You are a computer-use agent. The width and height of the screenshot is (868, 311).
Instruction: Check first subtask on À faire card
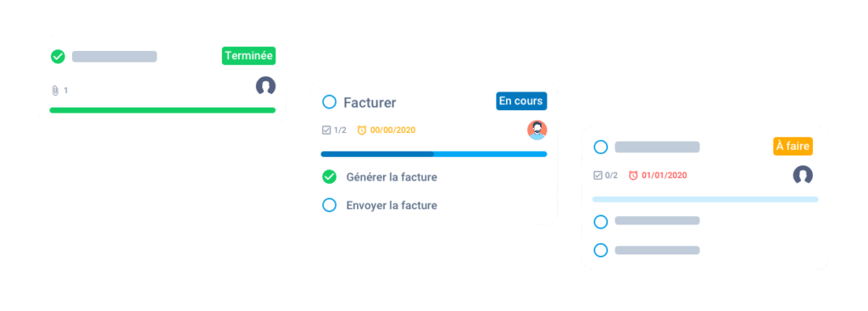[x=601, y=221]
